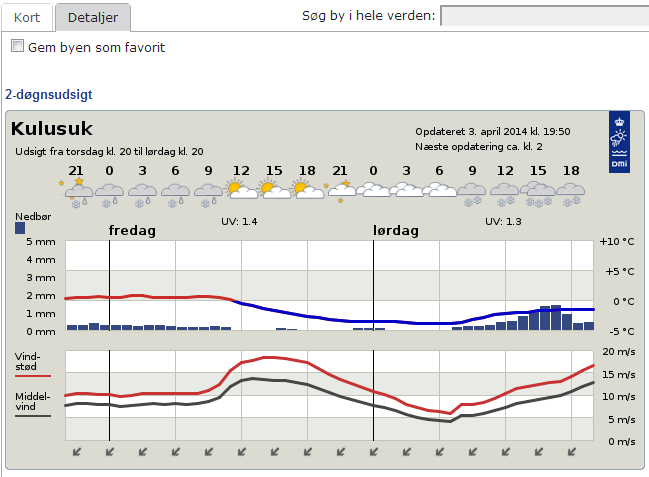Switch to the Kort tab

27,17
